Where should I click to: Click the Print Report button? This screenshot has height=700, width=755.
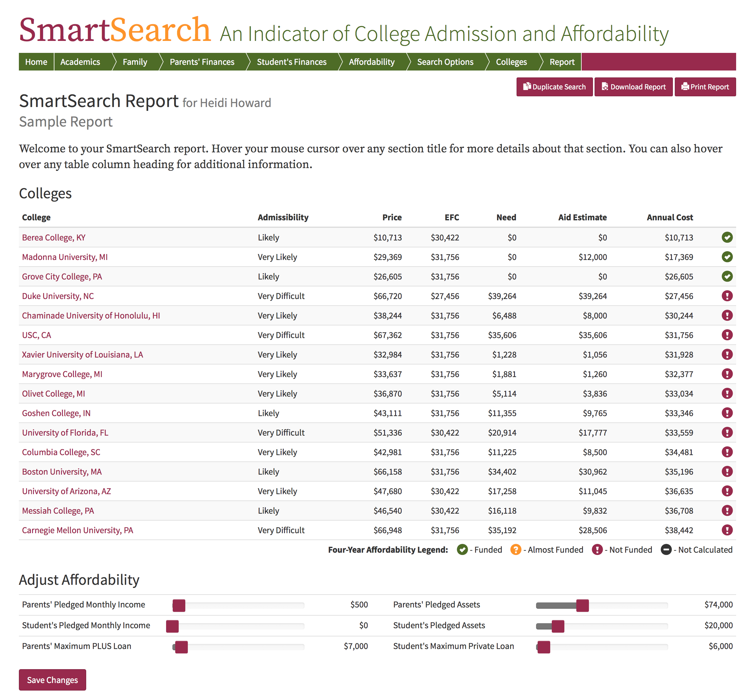tap(705, 87)
